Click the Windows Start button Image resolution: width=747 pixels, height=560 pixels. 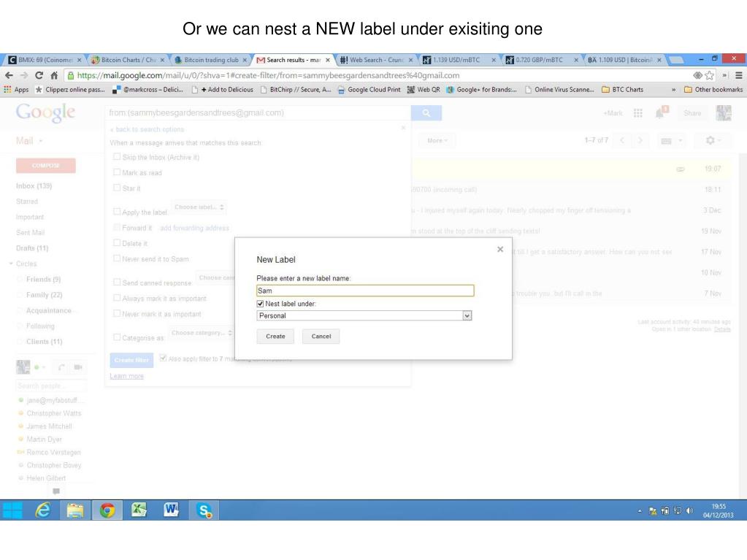[x=12, y=510]
